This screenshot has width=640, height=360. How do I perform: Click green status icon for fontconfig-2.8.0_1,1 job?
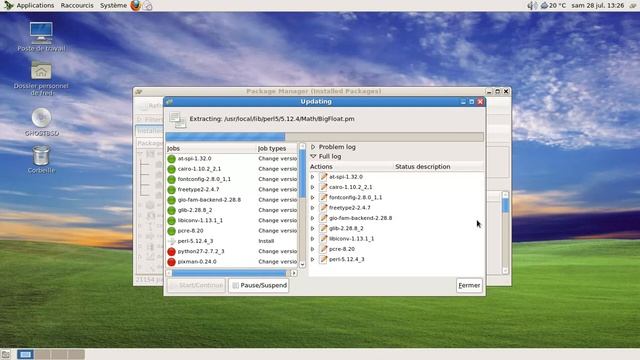click(171, 179)
